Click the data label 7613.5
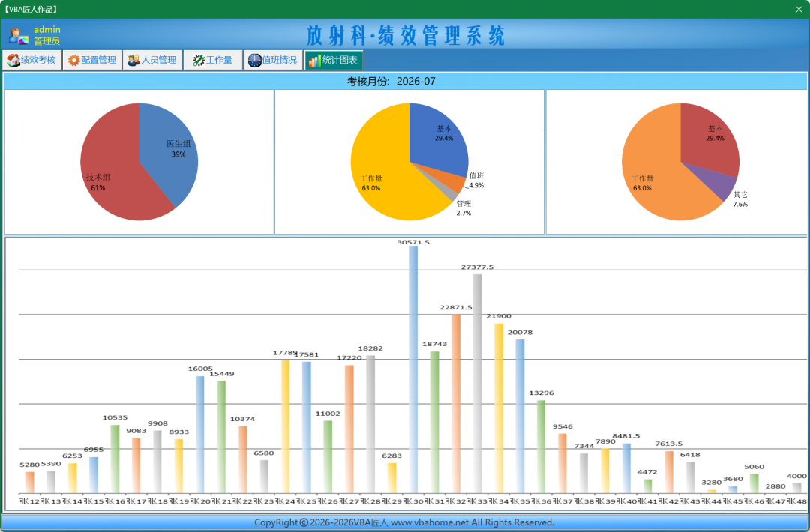810x532 pixels. (669, 444)
